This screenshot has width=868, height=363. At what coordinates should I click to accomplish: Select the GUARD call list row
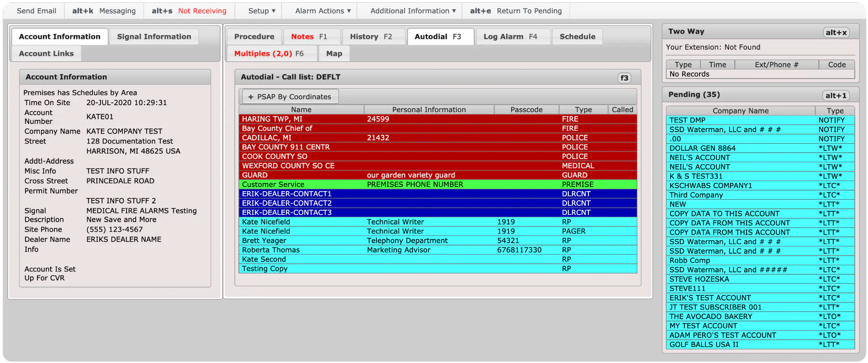click(x=438, y=175)
